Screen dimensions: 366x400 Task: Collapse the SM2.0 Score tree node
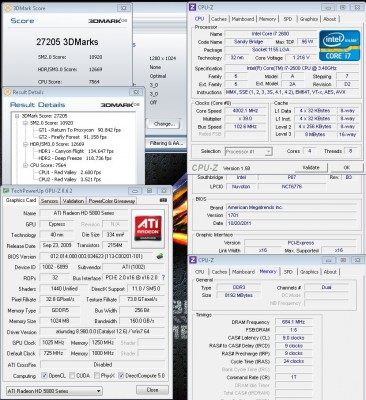(x=25, y=123)
